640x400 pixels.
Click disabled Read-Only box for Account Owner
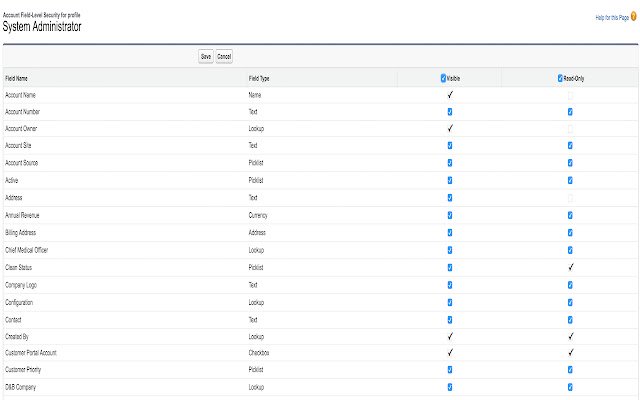coord(570,129)
